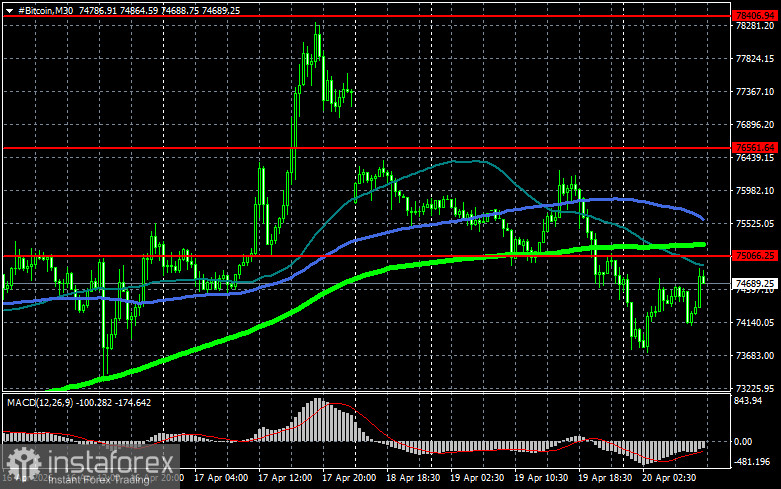Click the #Bitcoin,M30 chart title
Image resolution: width=781 pixels, height=489 pixels.
pyautogui.click(x=46, y=10)
